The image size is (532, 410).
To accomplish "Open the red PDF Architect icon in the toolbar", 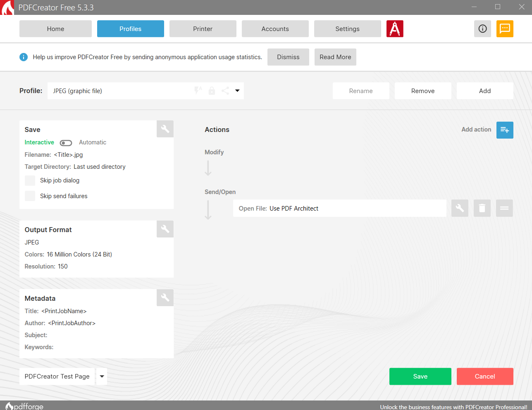I will click(395, 29).
